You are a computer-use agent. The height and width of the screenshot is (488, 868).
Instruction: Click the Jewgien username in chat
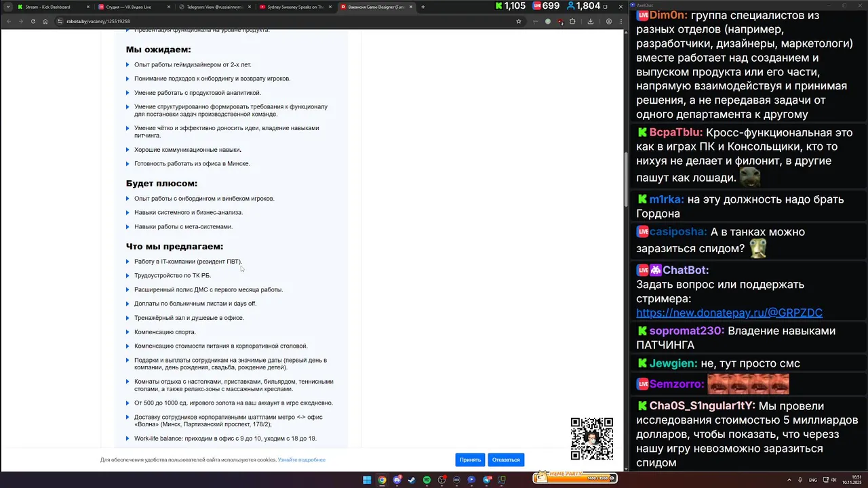click(x=673, y=363)
